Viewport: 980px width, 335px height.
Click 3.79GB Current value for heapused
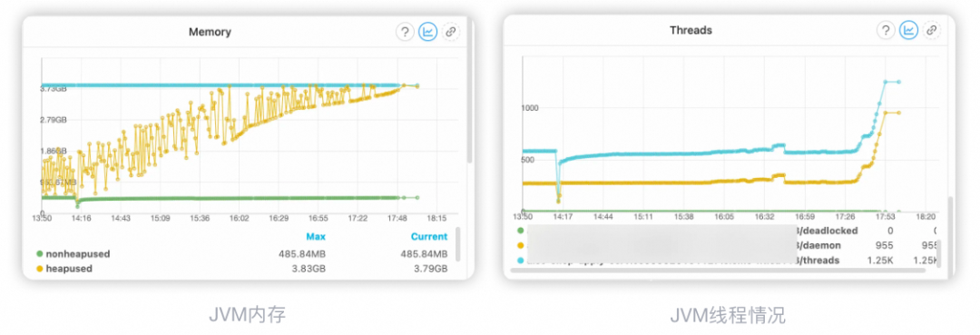pos(431,269)
